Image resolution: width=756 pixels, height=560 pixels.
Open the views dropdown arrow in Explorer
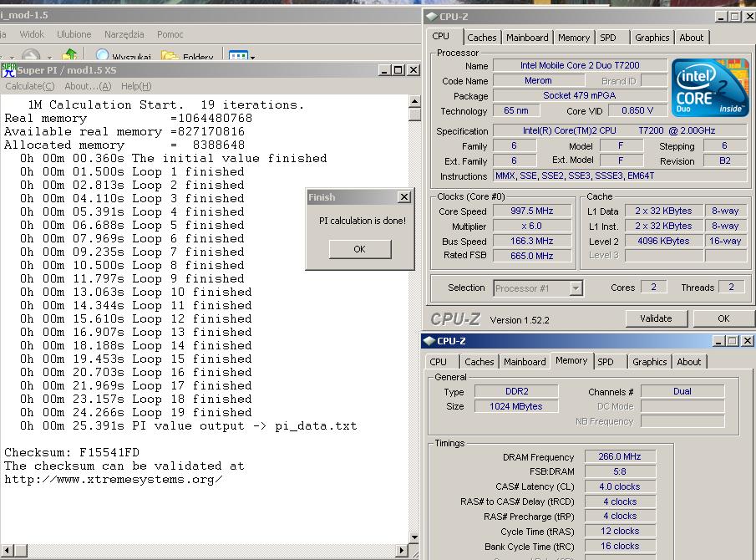click(x=253, y=58)
